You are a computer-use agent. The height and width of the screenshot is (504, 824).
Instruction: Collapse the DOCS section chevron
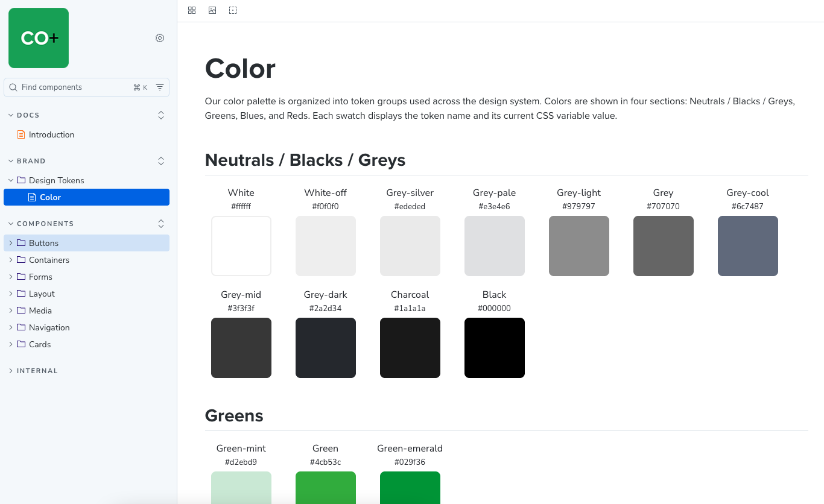11,115
